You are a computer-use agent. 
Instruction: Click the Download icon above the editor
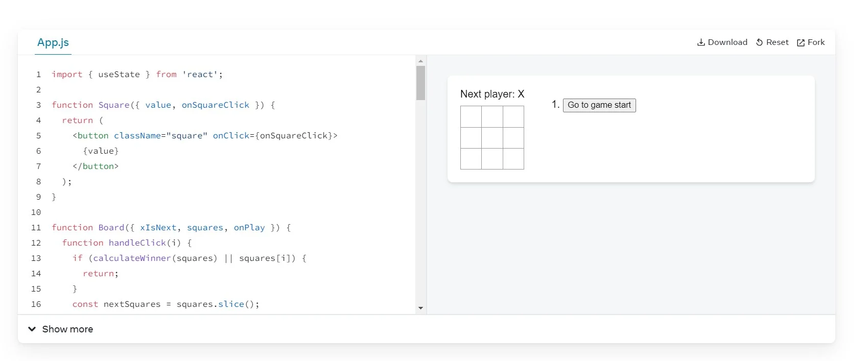(700, 42)
